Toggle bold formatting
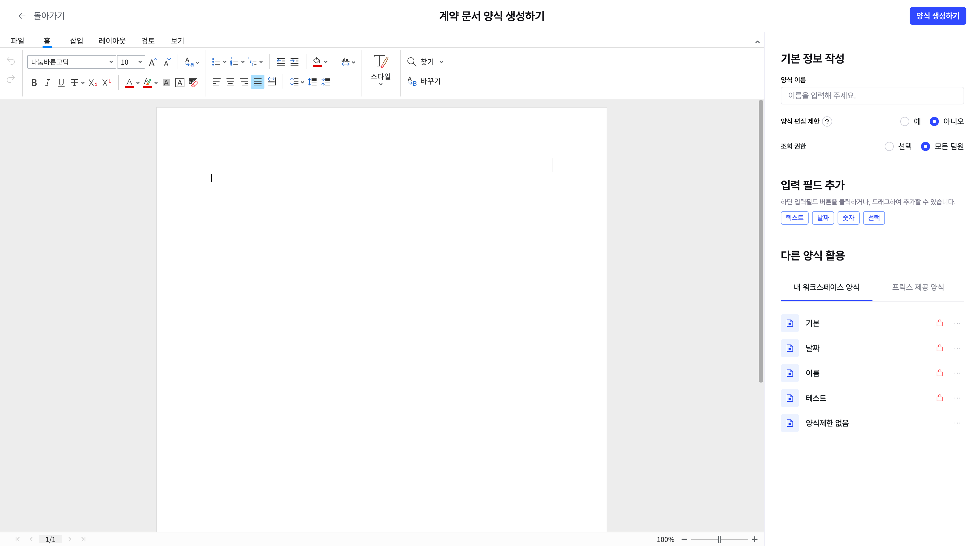The height and width of the screenshot is (546, 980). (x=34, y=83)
